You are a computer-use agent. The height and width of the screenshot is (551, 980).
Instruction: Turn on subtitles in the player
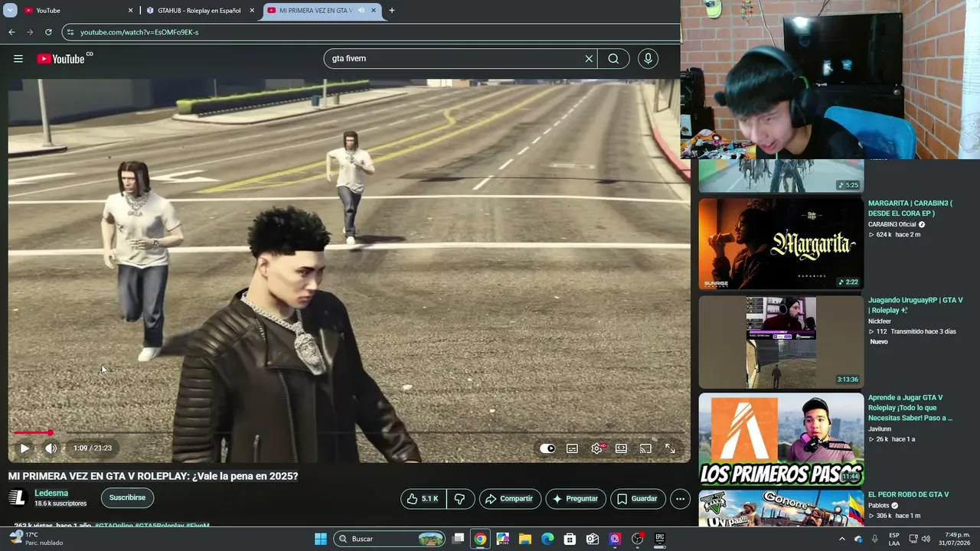[x=572, y=448]
